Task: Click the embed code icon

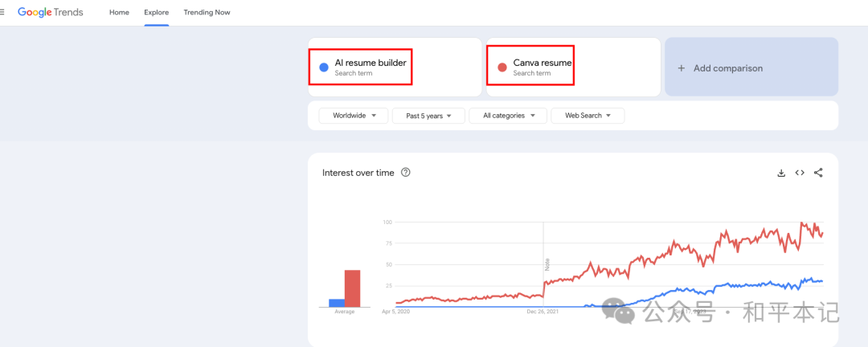Action: coord(800,173)
